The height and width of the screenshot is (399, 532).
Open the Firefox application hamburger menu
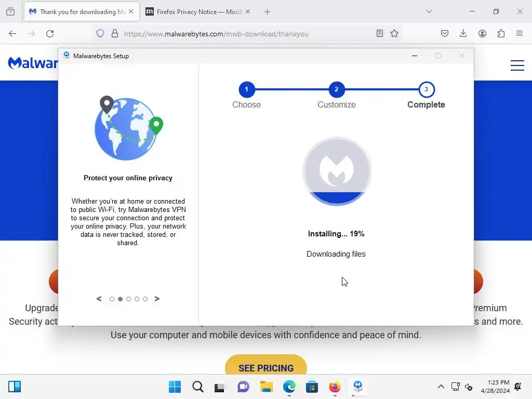[x=520, y=33]
